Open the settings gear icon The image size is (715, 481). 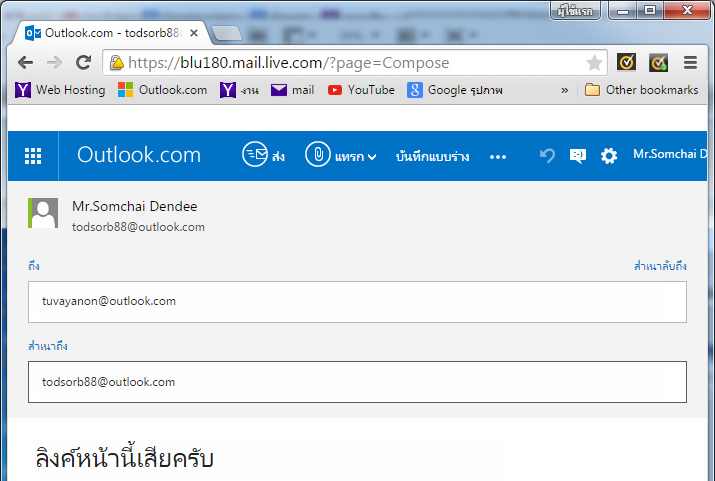pyautogui.click(x=608, y=155)
